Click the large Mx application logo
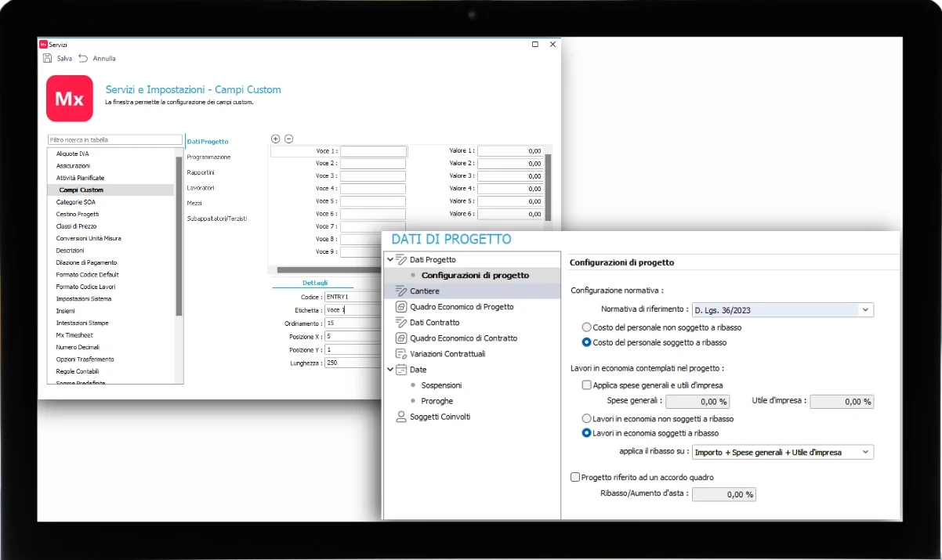This screenshot has height=560, width=942. 69,98
